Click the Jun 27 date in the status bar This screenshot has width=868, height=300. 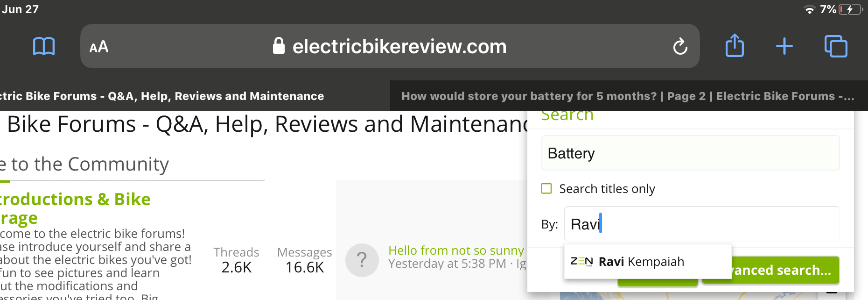point(20,8)
